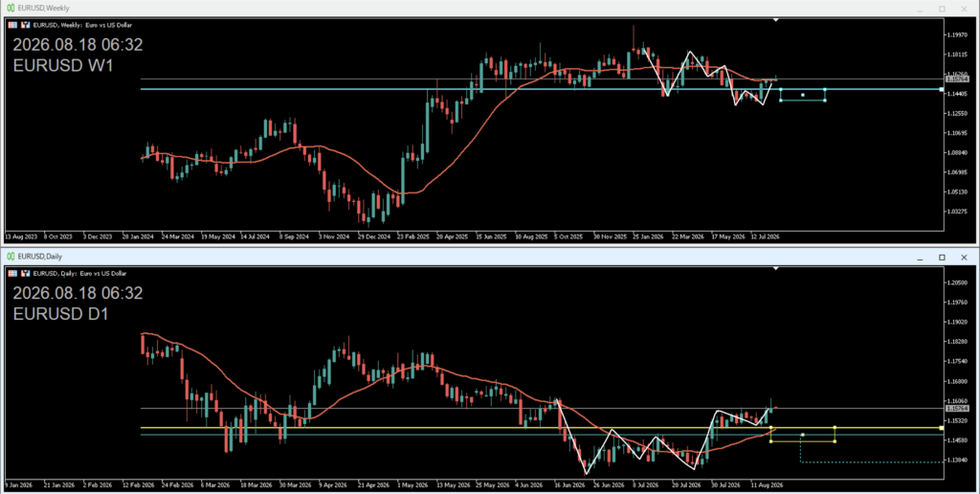This screenshot has width=980, height=494.
Task: Click the '11 Aug 2026' date on Daily axis
Action: pyautogui.click(x=766, y=484)
